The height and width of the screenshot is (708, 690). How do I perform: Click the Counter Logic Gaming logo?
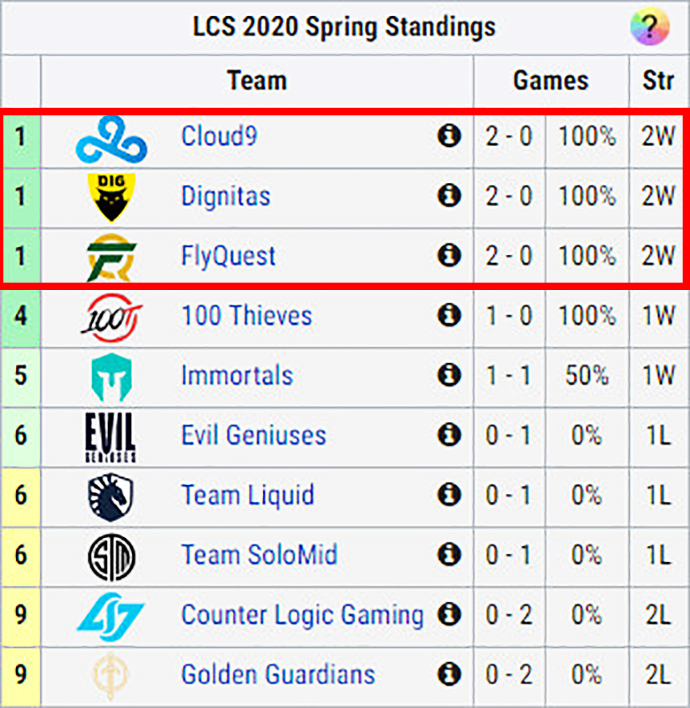(x=111, y=615)
